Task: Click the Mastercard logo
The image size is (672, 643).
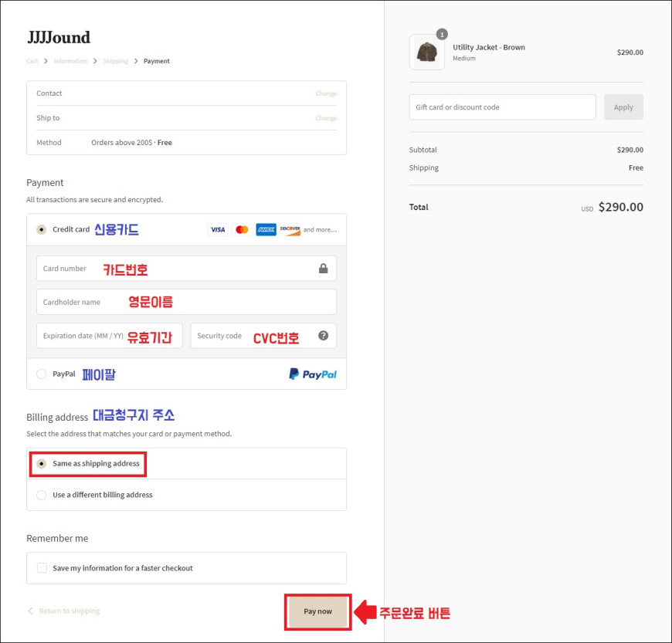Action: click(242, 229)
